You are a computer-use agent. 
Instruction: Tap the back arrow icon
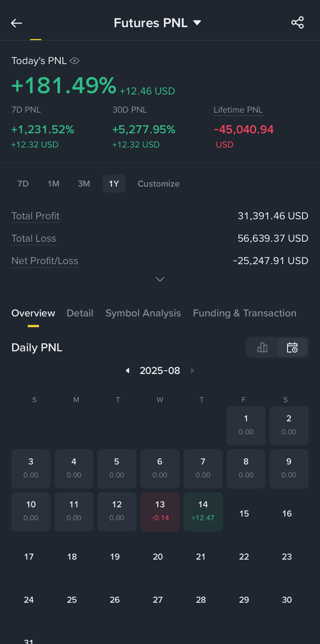click(16, 23)
